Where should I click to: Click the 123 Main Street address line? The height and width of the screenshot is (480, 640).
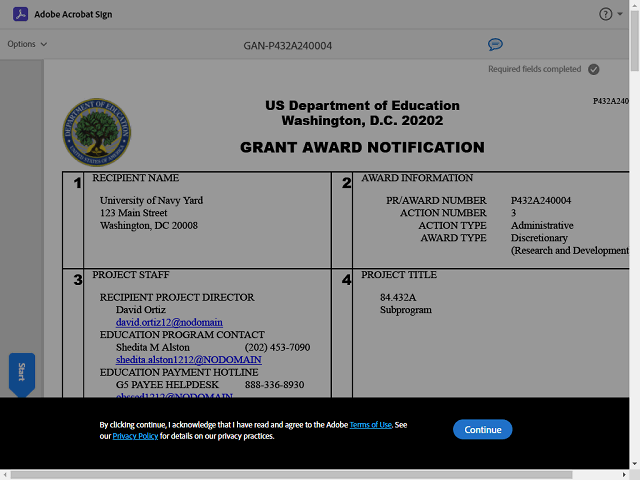[x=133, y=213]
